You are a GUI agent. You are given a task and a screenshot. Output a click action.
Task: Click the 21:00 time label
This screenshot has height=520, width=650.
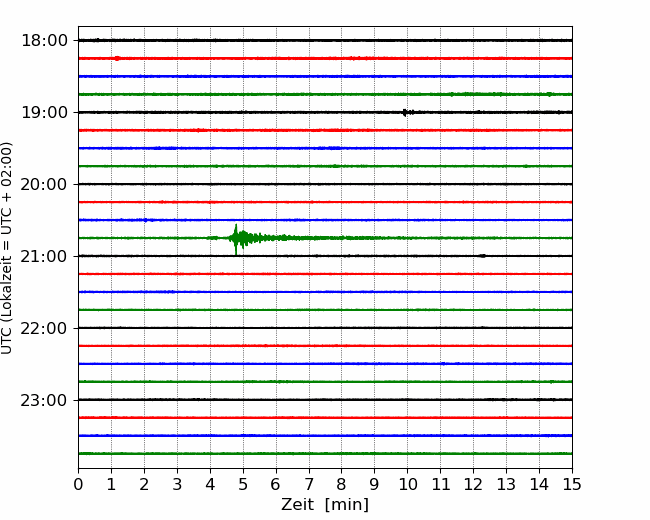(x=44, y=256)
